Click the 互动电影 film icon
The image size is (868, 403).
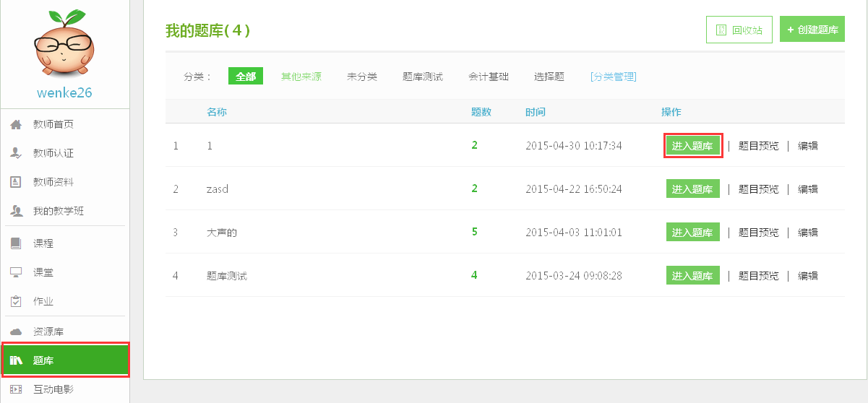[16, 389]
